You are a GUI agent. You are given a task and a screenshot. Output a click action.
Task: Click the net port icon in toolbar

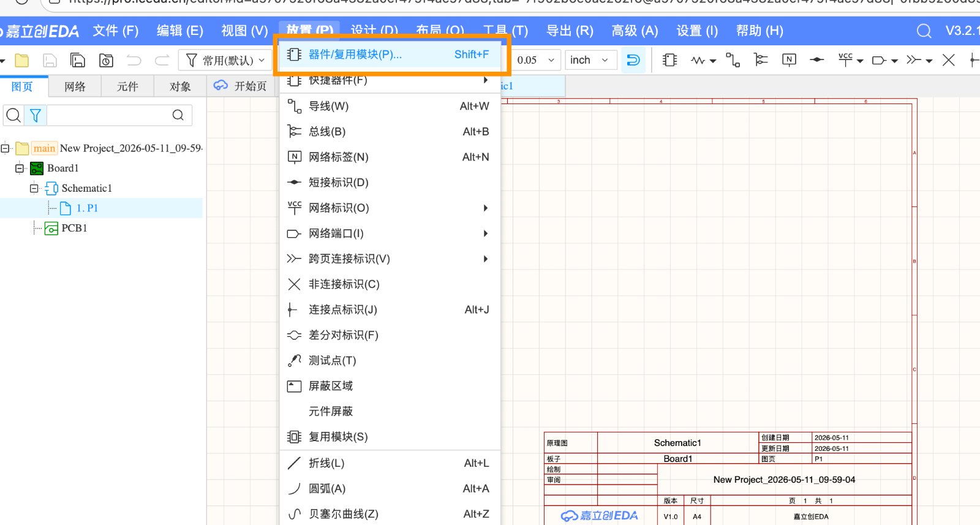pyautogui.click(x=879, y=60)
